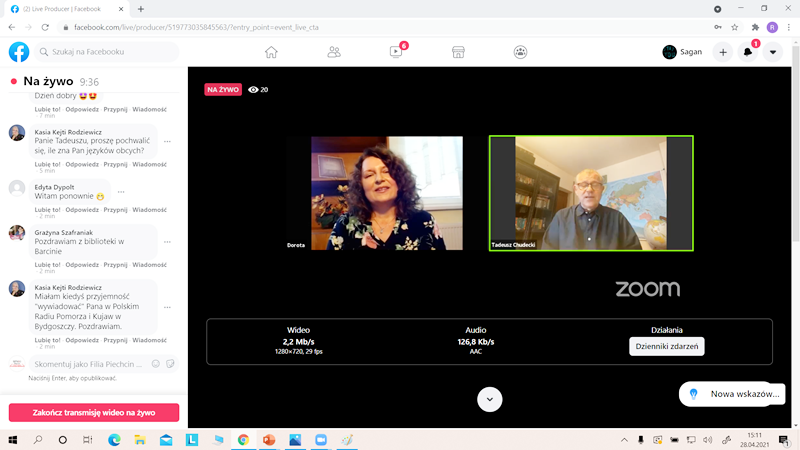Click the saved password key icon
This screenshot has height=450, width=800.
pyautogui.click(x=718, y=28)
